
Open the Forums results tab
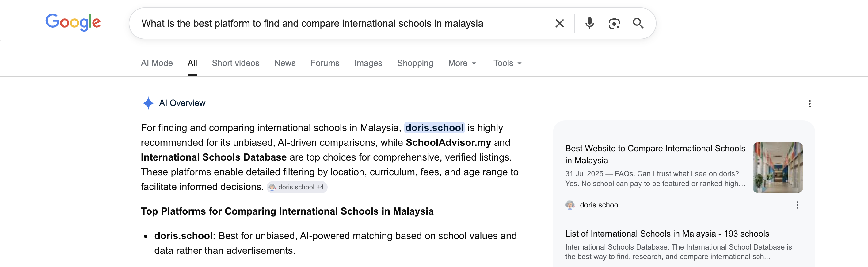click(325, 63)
